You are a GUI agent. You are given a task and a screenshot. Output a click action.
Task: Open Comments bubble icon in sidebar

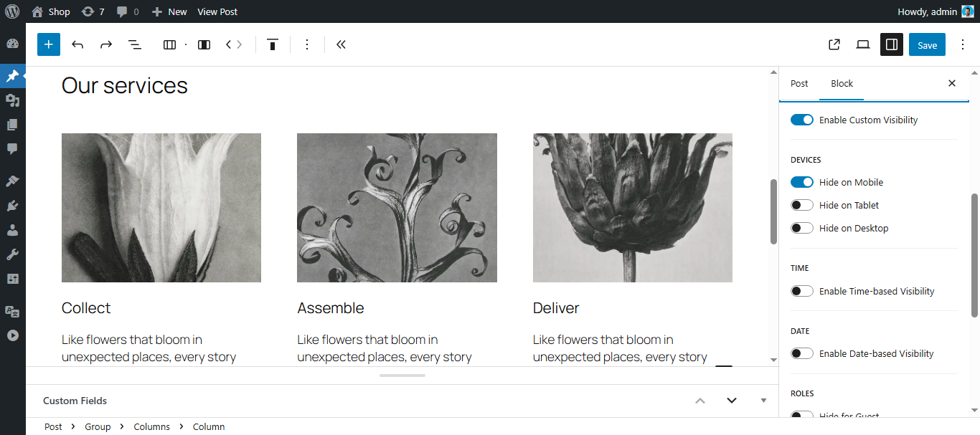pos(12,149)
